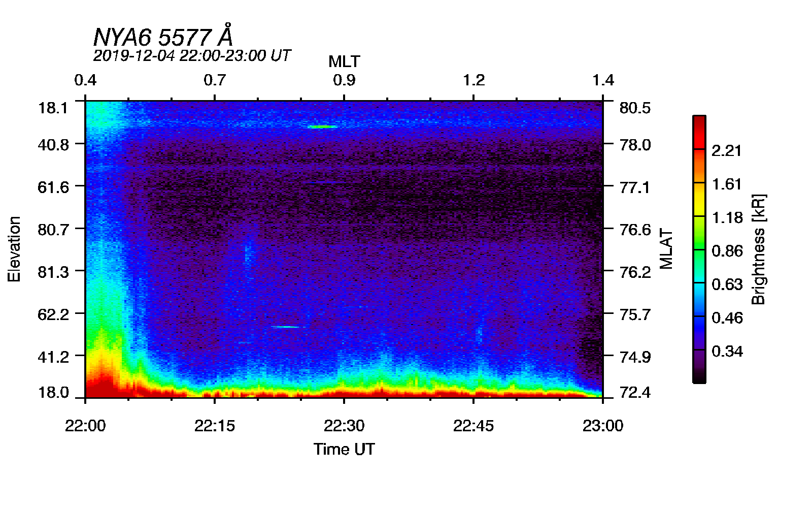Click colorbar label 1.18
This screenshot has height=508, width=812.
pyautogui.click(x=727, y=217)
